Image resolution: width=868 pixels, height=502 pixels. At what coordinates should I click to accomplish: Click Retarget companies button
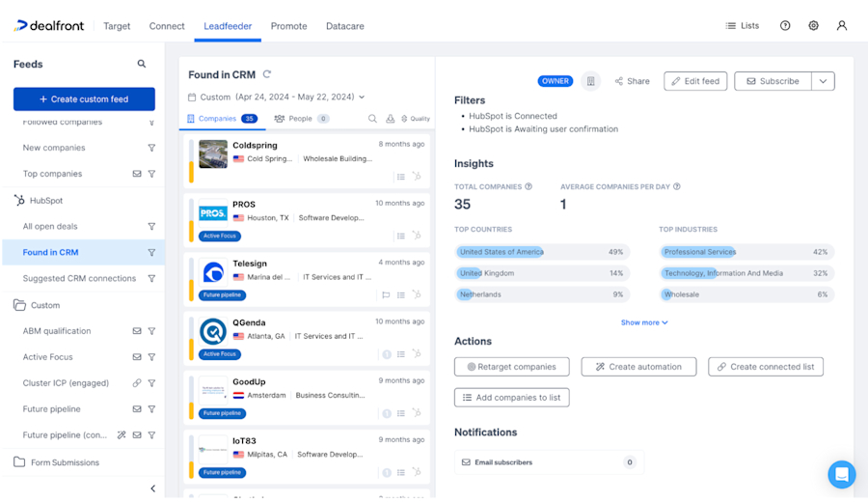[511, 367]
